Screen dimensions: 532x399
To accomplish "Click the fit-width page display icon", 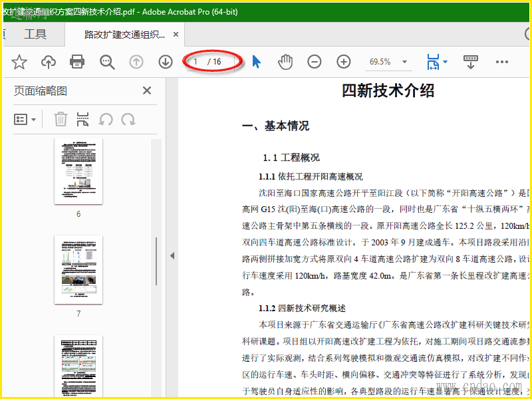I will click(x=434, y=62).
